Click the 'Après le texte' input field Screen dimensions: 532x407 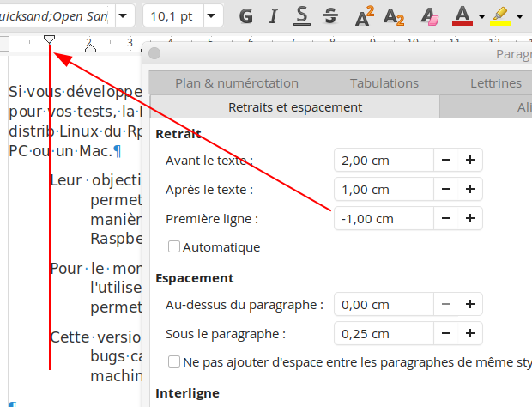click(382, 189)
